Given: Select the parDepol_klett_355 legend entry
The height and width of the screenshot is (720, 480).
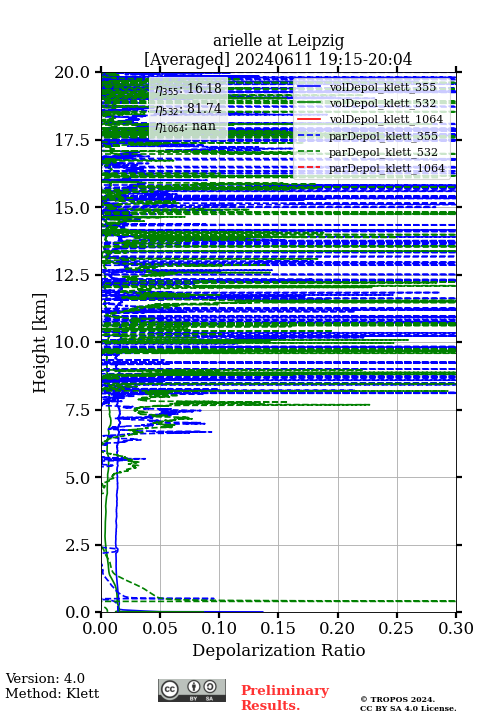Looking at the screenshot, I should pyautogui.click(x=372, y=136).
